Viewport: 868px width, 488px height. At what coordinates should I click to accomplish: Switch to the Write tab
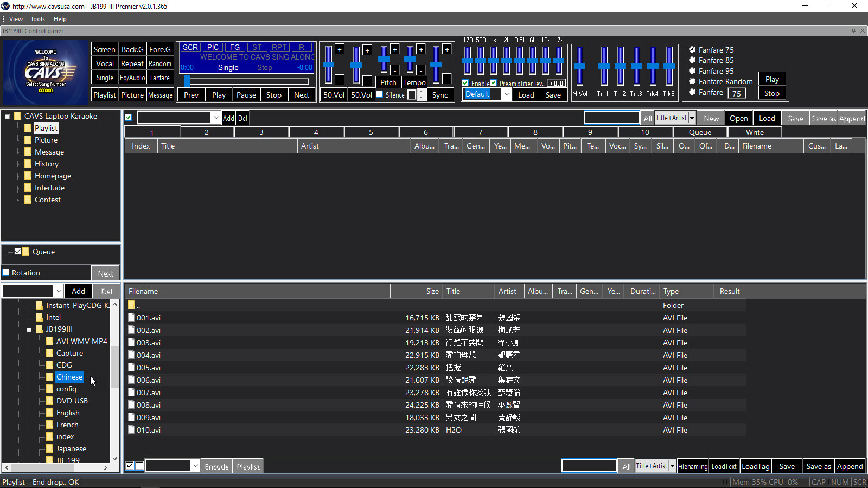[755, 132]
